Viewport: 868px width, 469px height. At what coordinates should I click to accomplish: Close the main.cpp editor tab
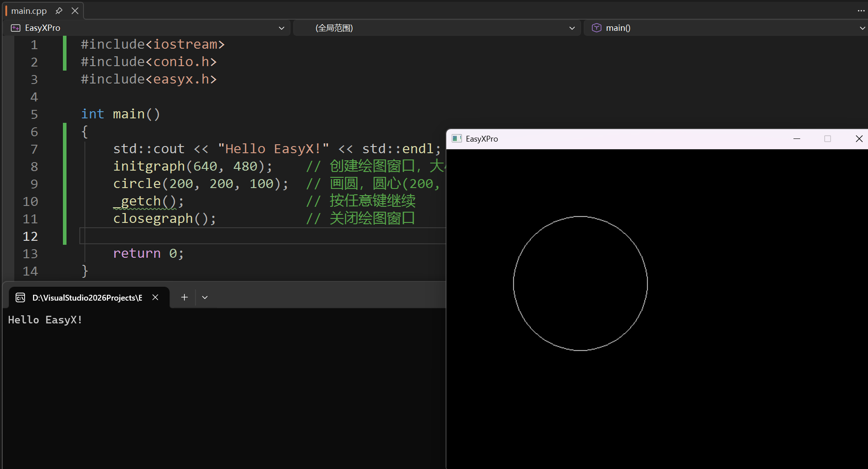pos(75,11)
